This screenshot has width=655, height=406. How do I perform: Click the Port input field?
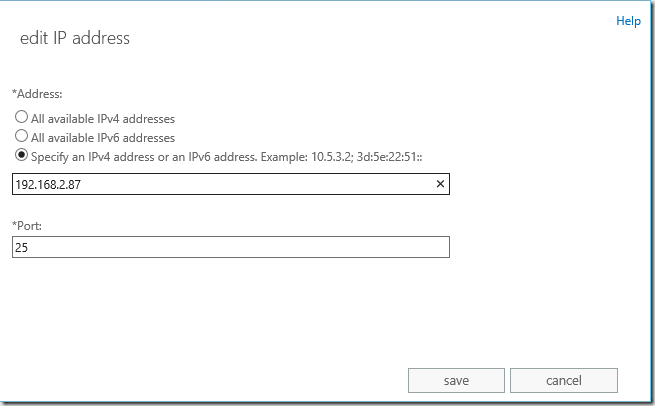[x=230, y=247]
